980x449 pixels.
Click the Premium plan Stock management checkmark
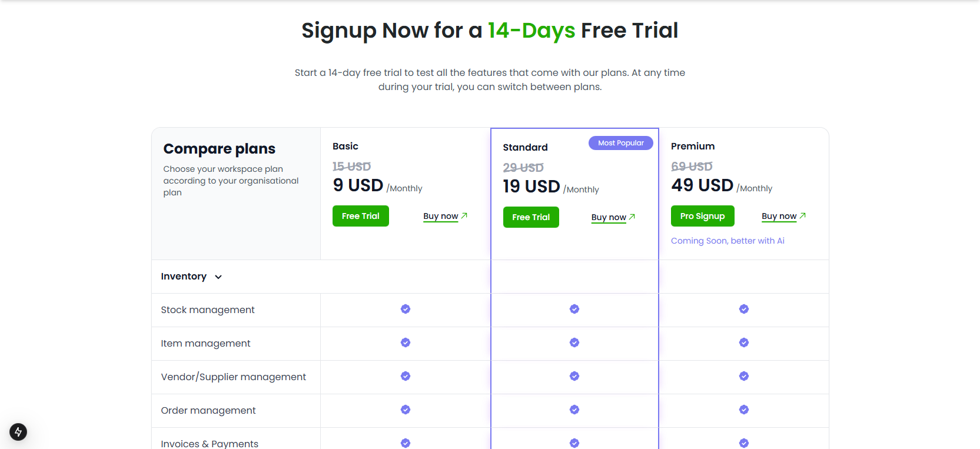744,309
